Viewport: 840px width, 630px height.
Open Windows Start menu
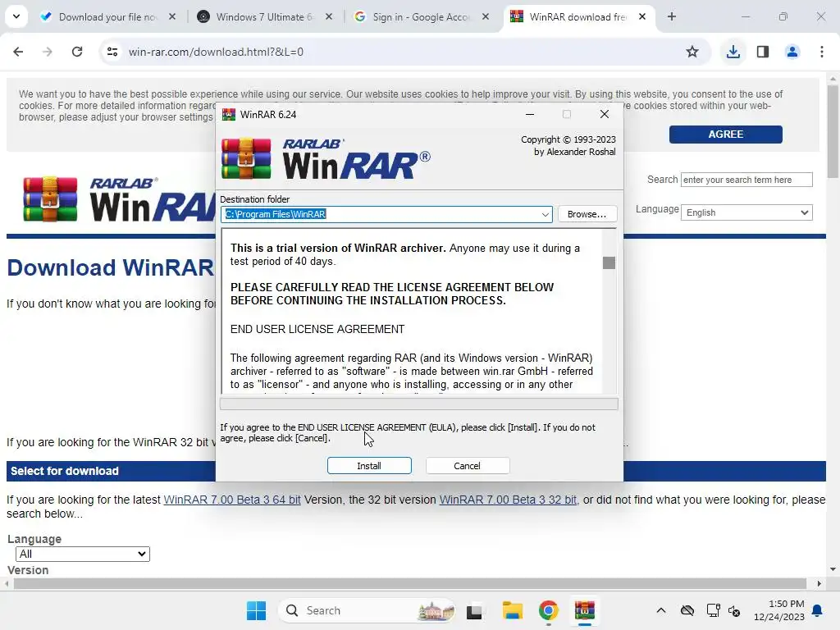256,610
